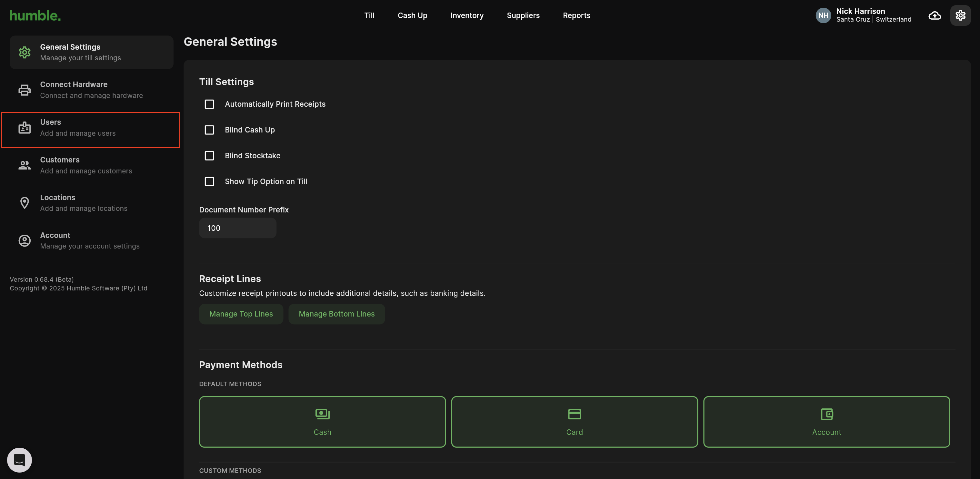Screen dimensions: 980x479
Task: Click the Account profile icon in sidebar
Action: (x=24, y=241)
